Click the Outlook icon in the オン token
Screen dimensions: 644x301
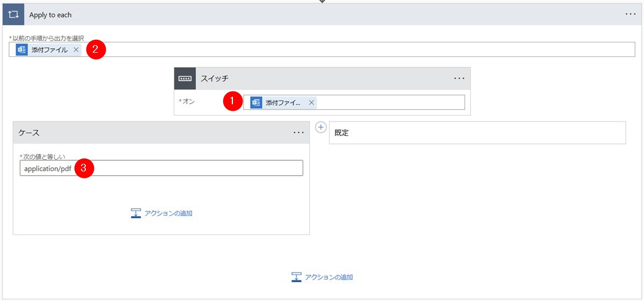(x=256, y=103)
